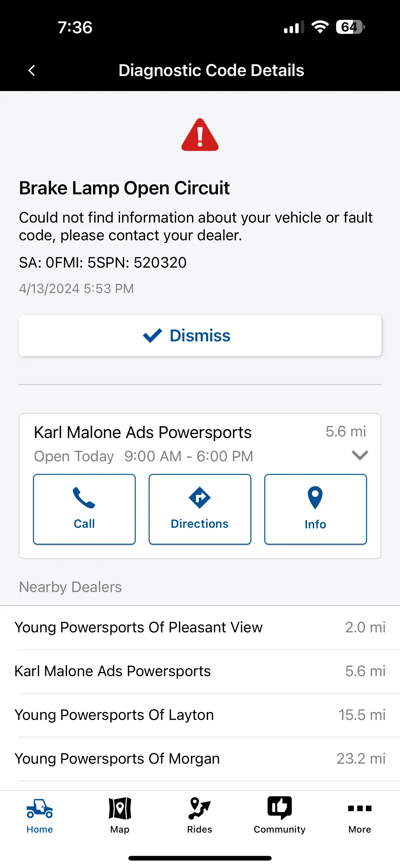
Task: Tap the Wi-Fi status icon
Action: click(x=320, y=27)
